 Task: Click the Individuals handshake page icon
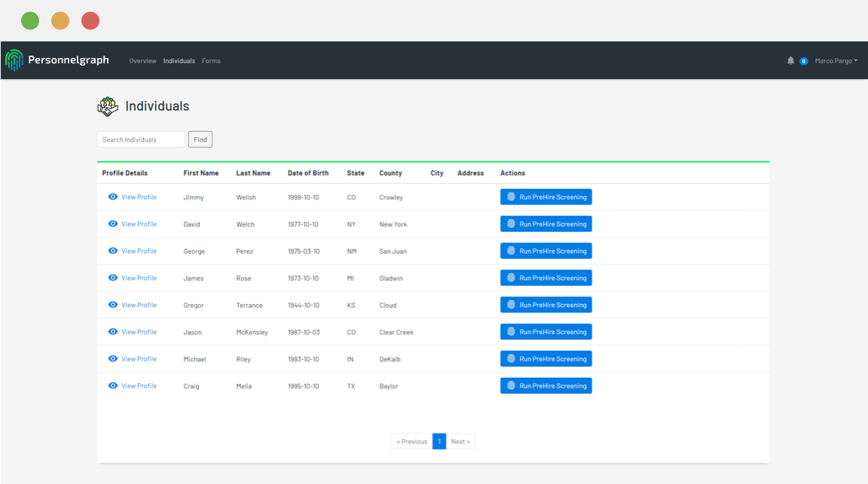click(108, 106)
